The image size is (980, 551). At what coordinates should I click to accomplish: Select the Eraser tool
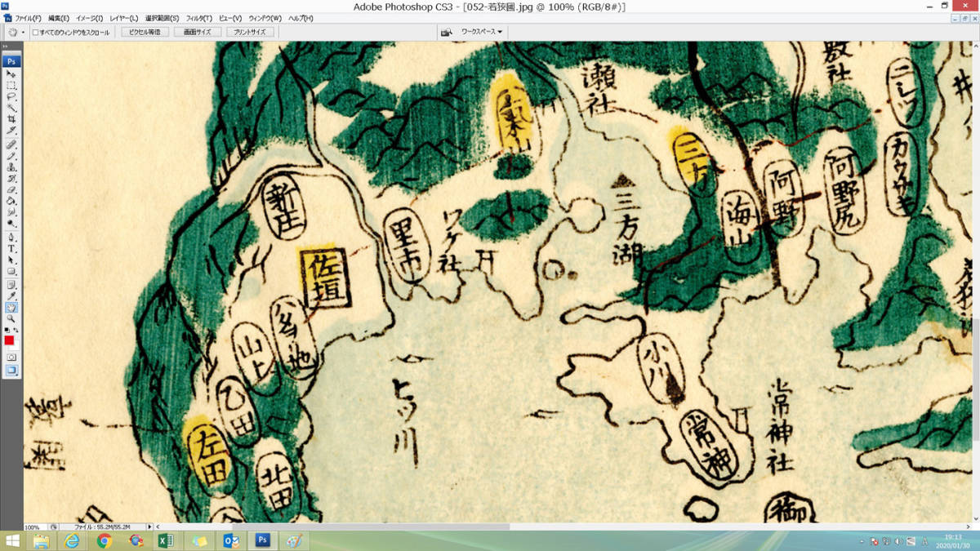click(x=11, y=189)
